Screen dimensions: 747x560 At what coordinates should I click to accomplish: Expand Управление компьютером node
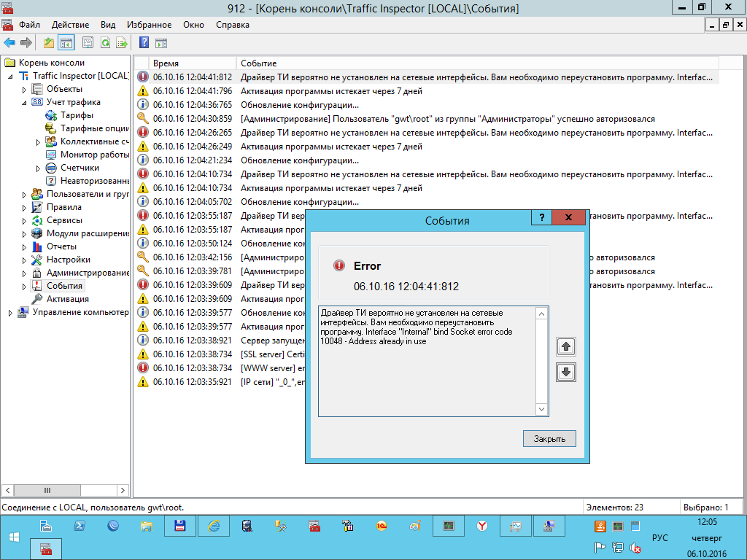(10, 313)
